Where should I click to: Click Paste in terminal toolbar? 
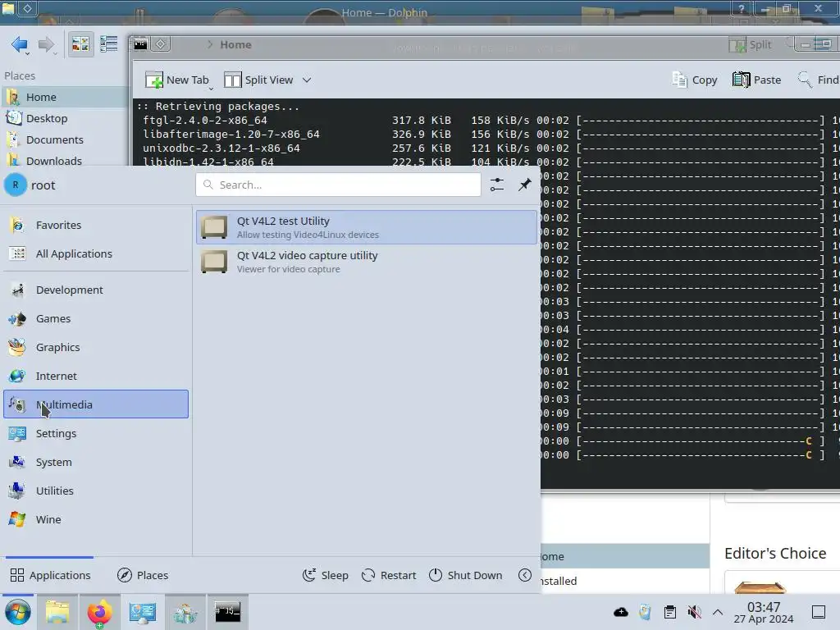coord(756,80)
